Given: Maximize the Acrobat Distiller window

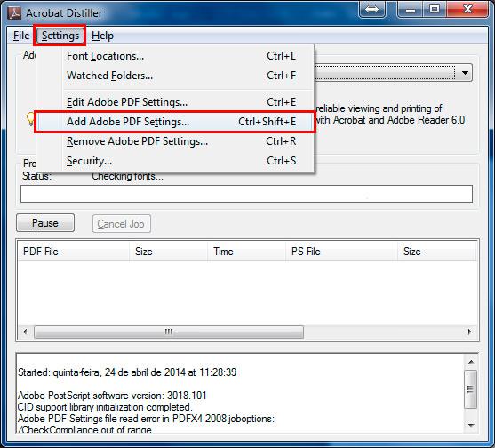Looking at the screenshot, I should (x=435, y=9).
